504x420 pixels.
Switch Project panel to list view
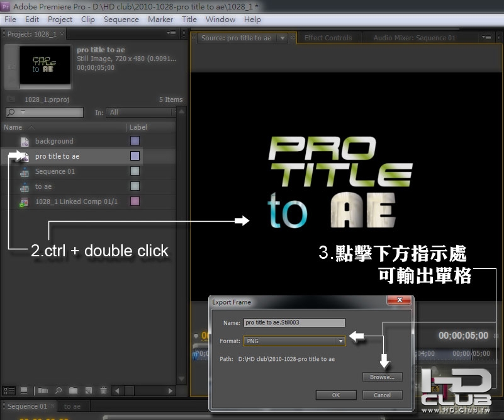pos(9,391)
